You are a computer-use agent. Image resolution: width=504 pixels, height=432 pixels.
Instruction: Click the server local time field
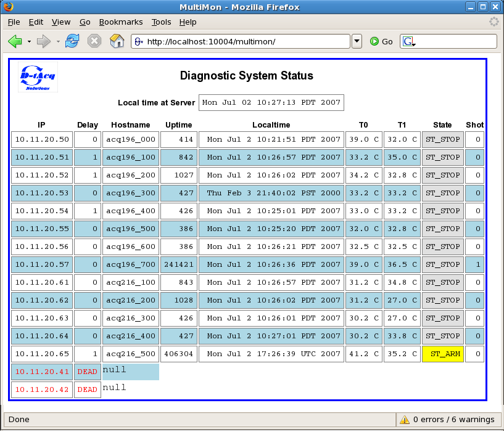(x=271, y=102)
